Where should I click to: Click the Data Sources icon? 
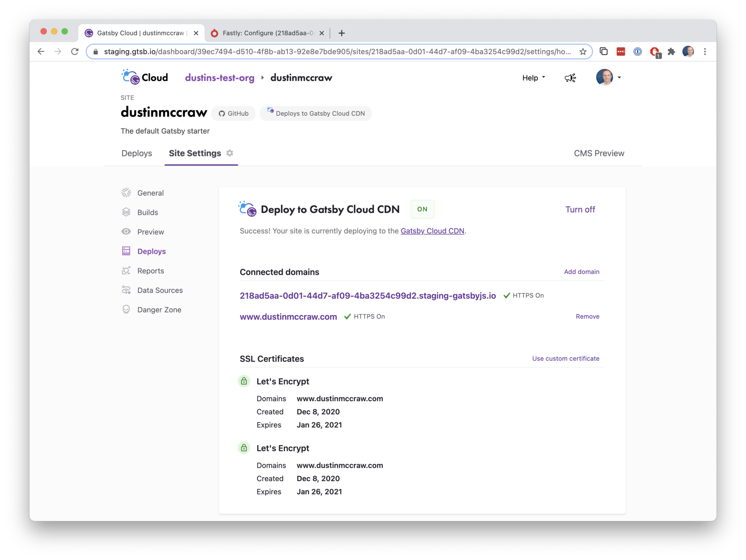pyautogui.click(x=126, y=290)
